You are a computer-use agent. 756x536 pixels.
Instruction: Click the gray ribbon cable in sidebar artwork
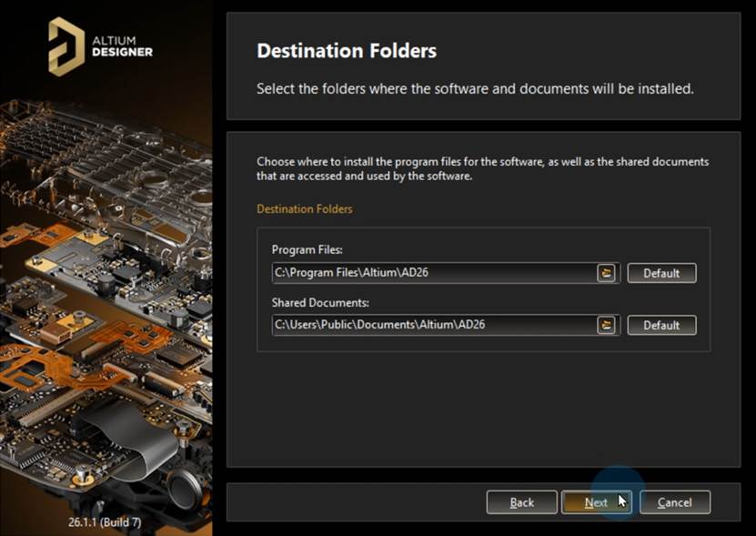(135, 444)
